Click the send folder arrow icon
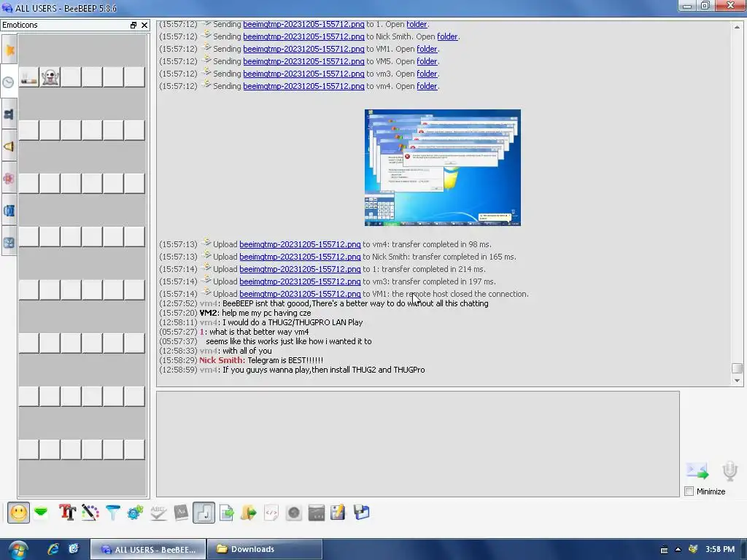 pyautogui.click(x=249, y=513)
